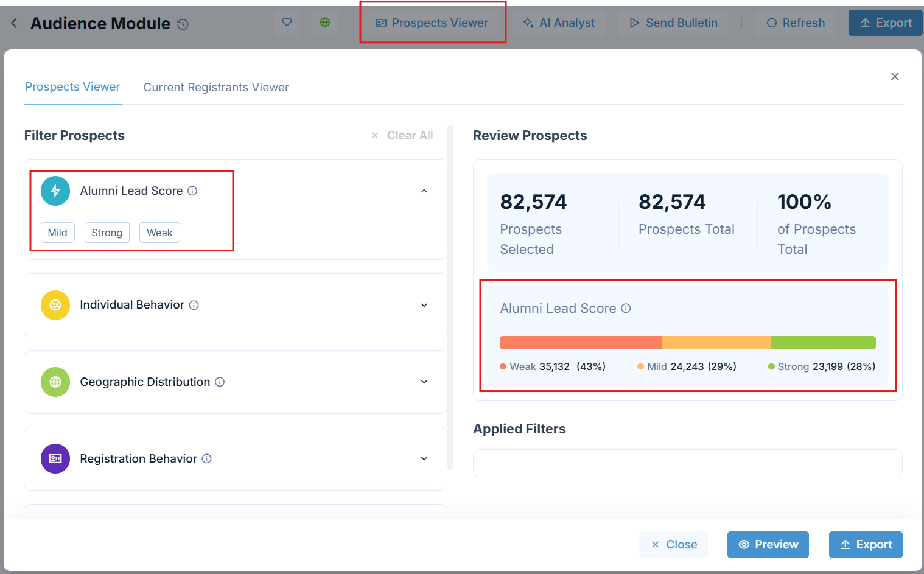Expand the Individual Behavior section
Screen dimensions: 924x574
pos(424,305)
